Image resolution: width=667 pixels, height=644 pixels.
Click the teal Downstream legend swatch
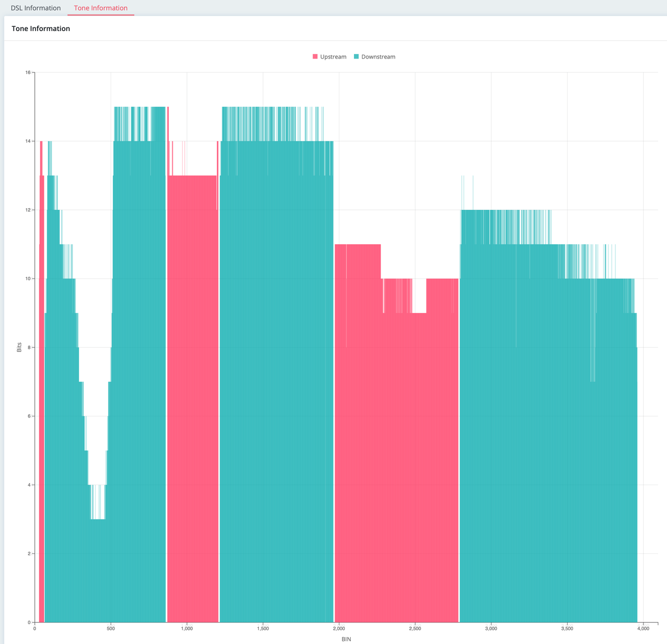(357, 57)
